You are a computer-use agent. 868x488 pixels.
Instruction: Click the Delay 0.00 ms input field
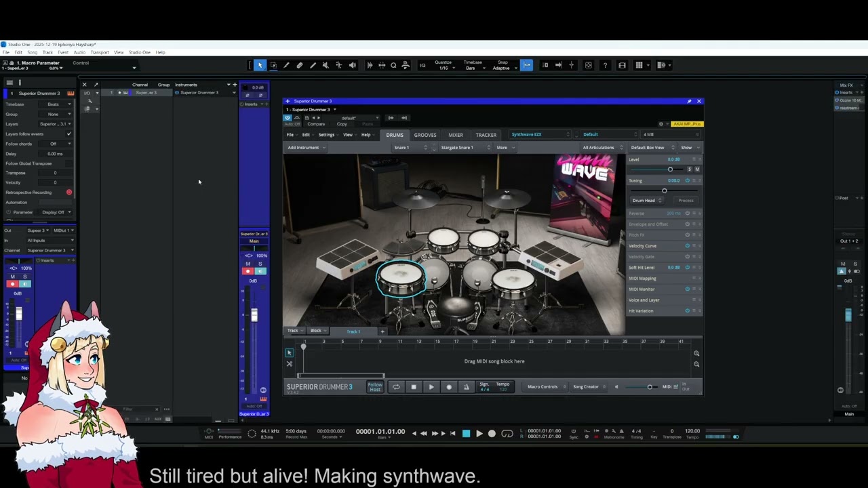point(55,154)
